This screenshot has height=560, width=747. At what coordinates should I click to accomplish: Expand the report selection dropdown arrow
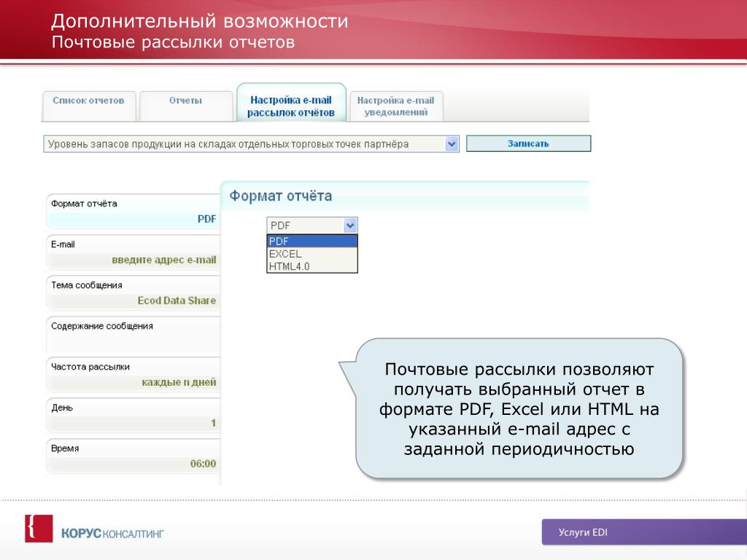tap(452, 144)
